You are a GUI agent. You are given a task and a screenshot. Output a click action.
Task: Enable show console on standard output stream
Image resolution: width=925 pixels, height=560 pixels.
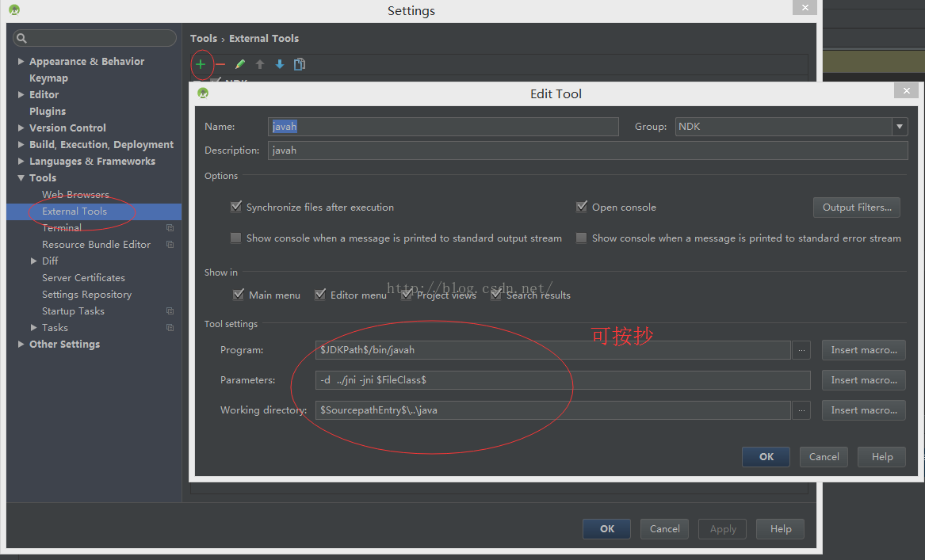(236, 238)
